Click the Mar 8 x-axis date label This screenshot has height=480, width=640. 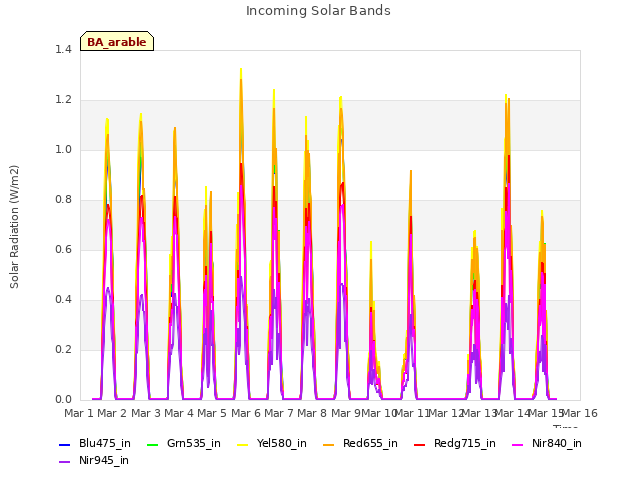(312, 413)
